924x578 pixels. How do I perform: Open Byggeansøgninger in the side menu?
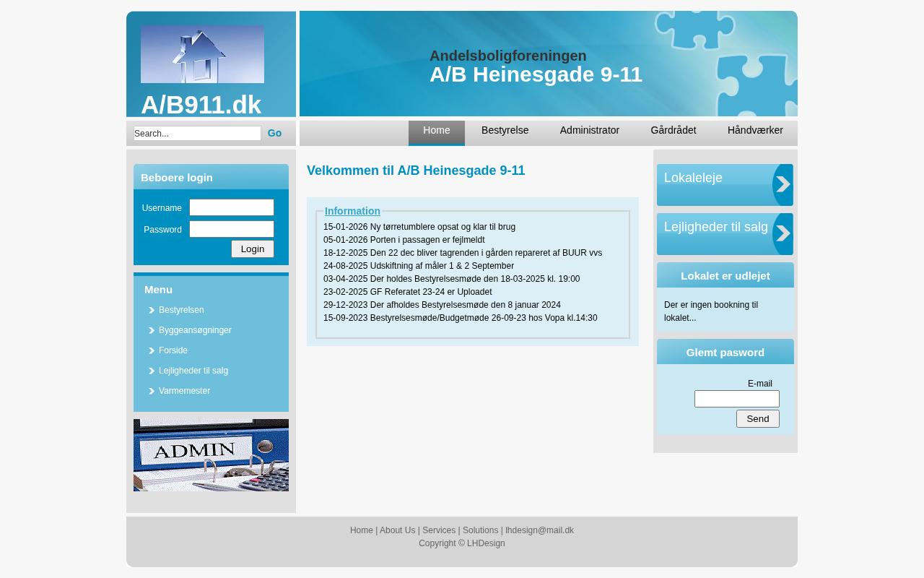pos(195,330)
